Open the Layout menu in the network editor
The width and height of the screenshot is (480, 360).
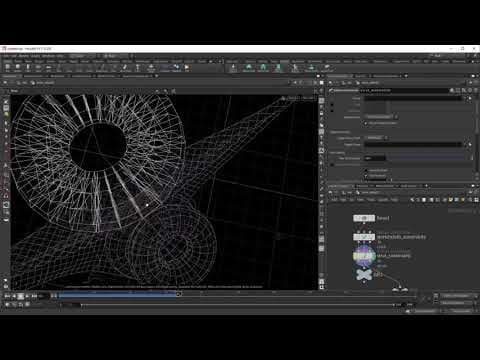click(383, 200)
